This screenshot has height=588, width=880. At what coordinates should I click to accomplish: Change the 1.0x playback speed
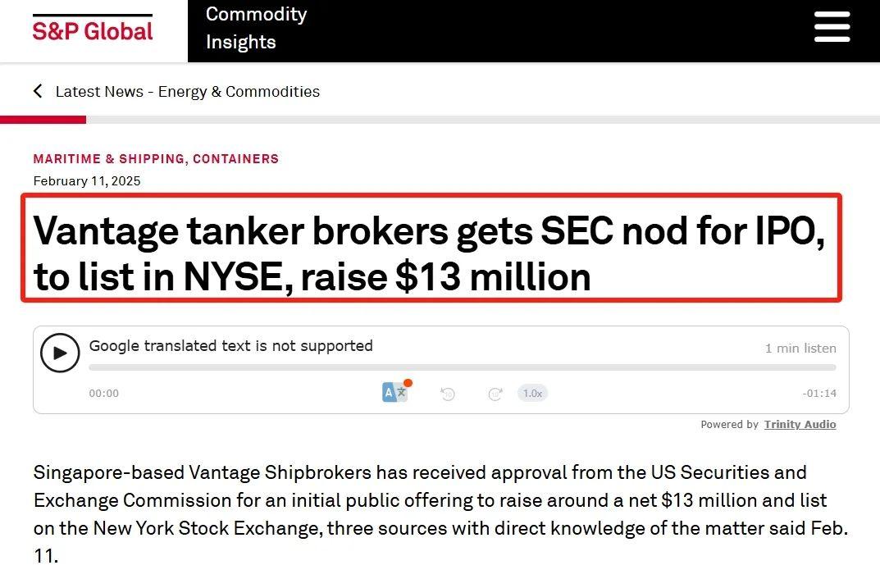(532, 394)
